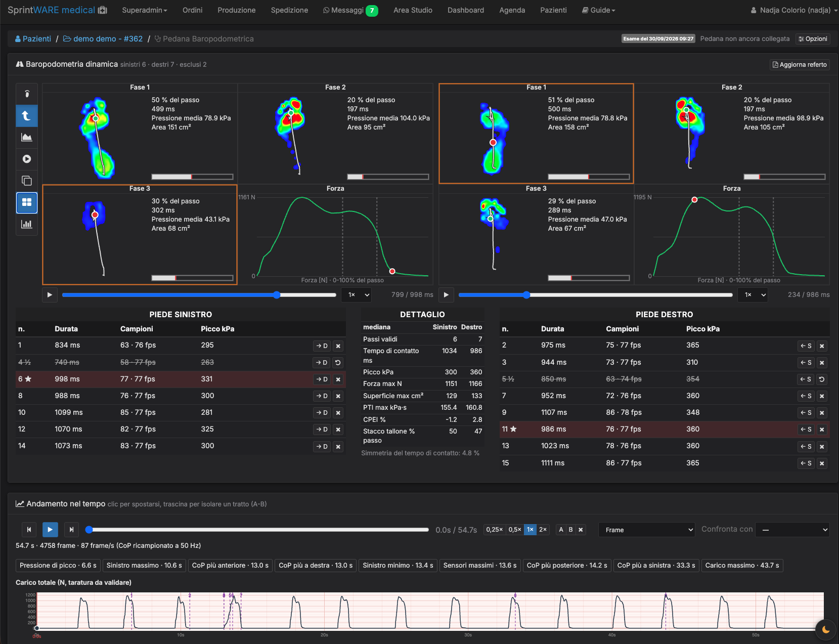Image resolution: width=839 pixels, height=644 pixels.
Task: Set playback speed to 0,25×
Action: (494, 530)
